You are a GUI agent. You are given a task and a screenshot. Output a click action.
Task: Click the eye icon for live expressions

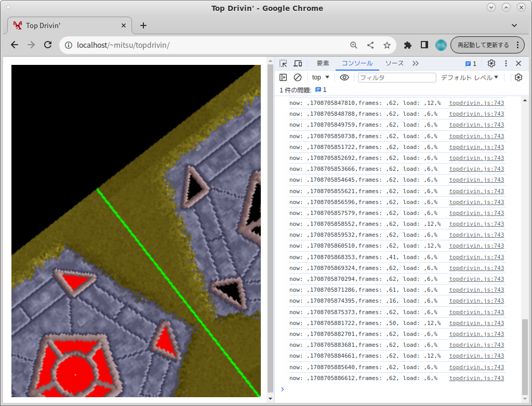point(344,77)
